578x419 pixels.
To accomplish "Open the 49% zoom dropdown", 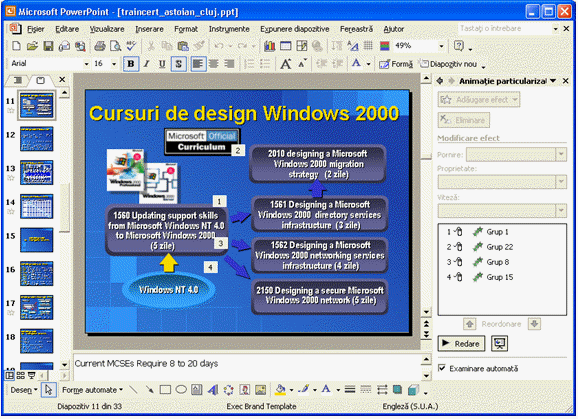I will click(441, 46).
